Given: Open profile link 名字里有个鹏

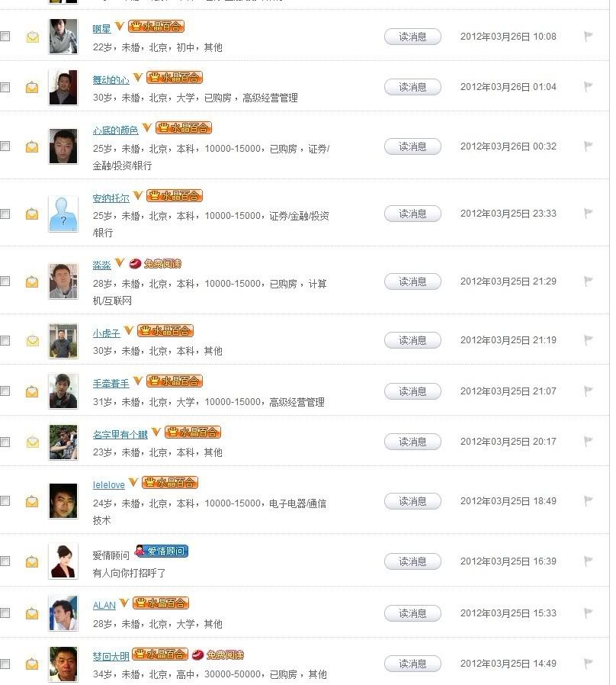Looking at the screenshot, I should tap(120, 434).
